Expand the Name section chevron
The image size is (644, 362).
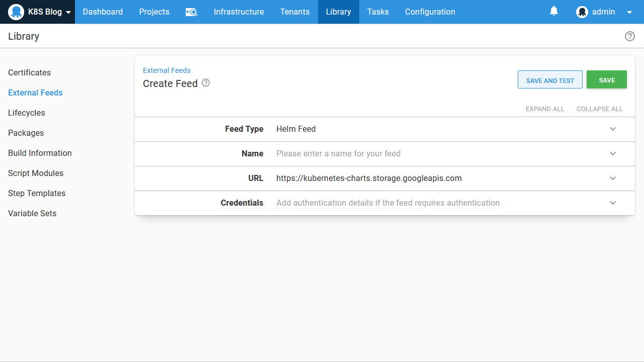click(x=613, y=153)
